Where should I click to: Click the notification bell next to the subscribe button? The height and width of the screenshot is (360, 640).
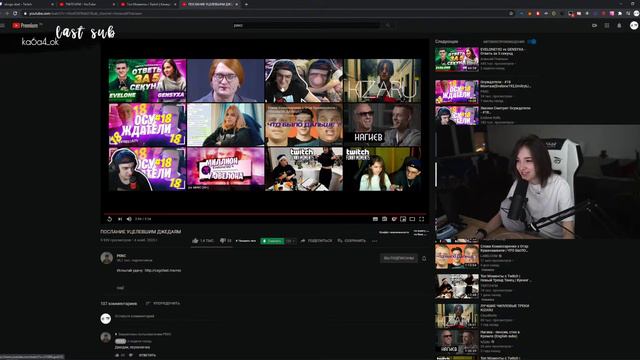[424, 258]
